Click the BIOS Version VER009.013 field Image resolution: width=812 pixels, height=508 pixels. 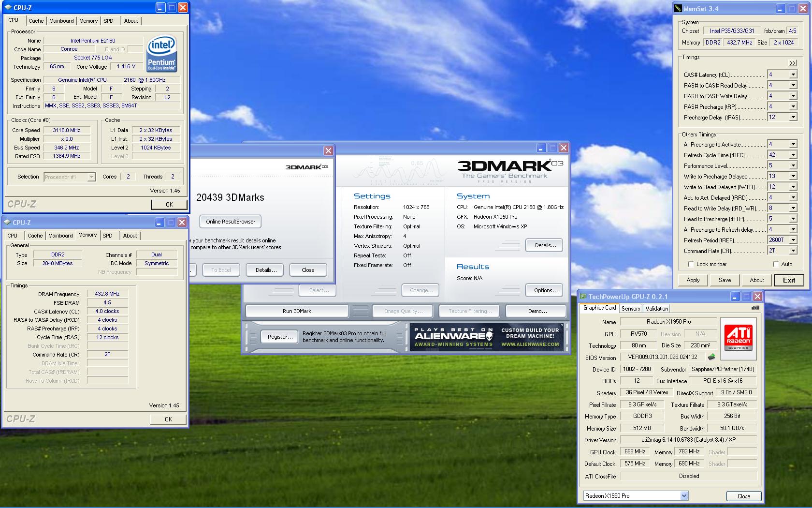click(663, 357)
